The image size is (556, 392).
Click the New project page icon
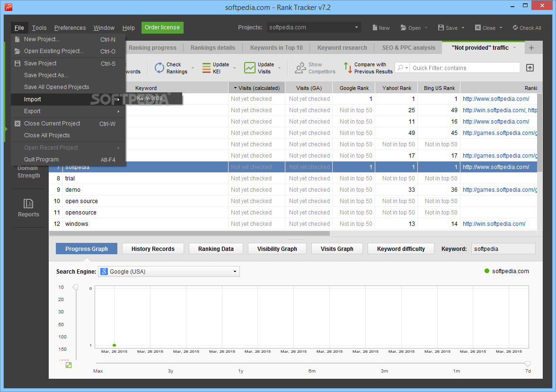point(375,27)
